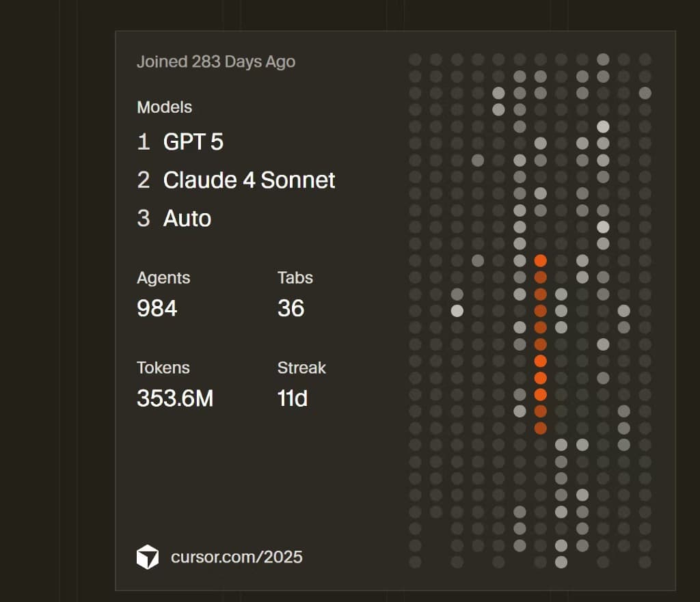
Task: Open the cursor.com/2025 link
Action: pyautogui.click(x=237, y=557)
